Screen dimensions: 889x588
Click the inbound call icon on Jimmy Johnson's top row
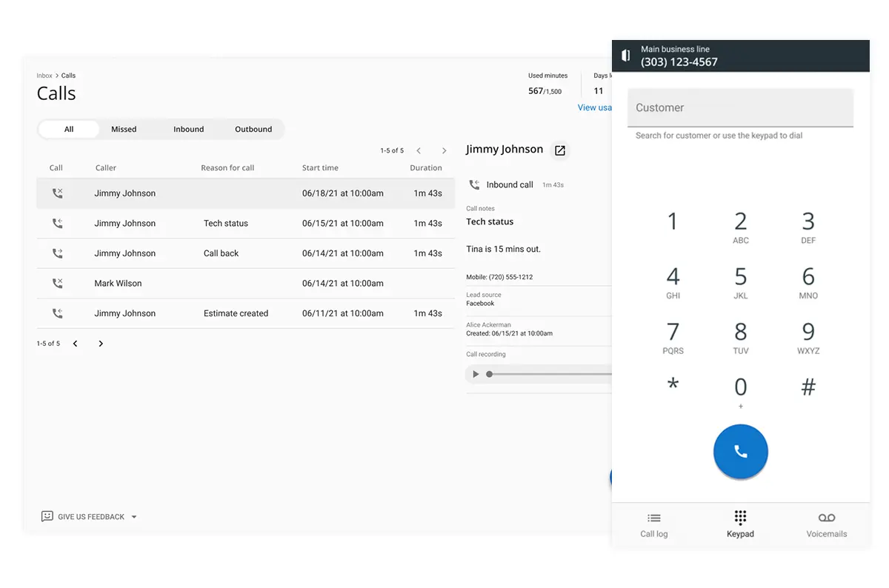click(x=56, y=193)
